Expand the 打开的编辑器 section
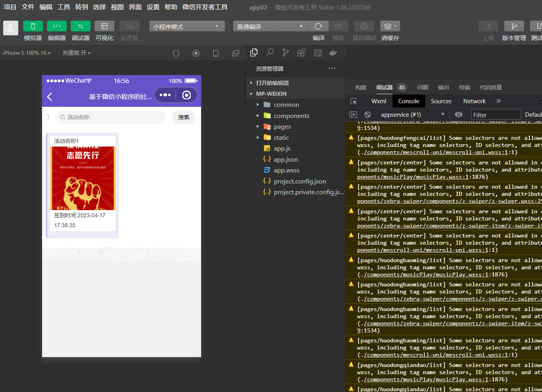The image size is (542, 392). pos(296,83)
